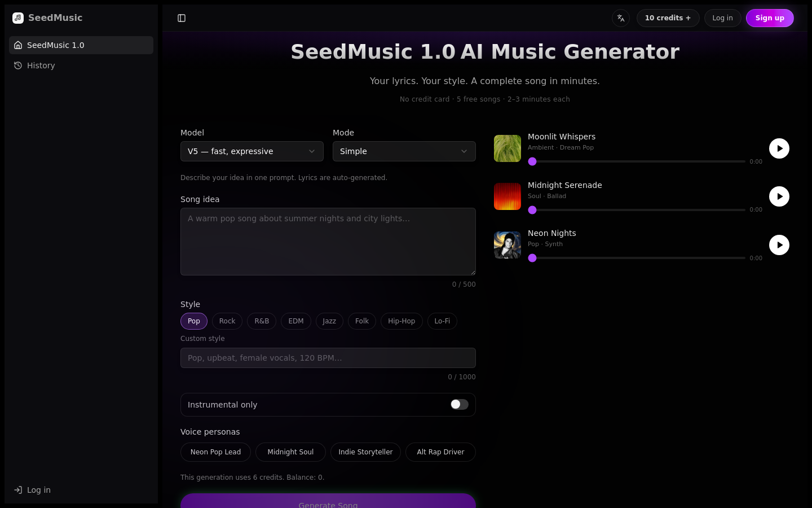
Task: Toggle the sidebar panel icon
Action: 182,18
